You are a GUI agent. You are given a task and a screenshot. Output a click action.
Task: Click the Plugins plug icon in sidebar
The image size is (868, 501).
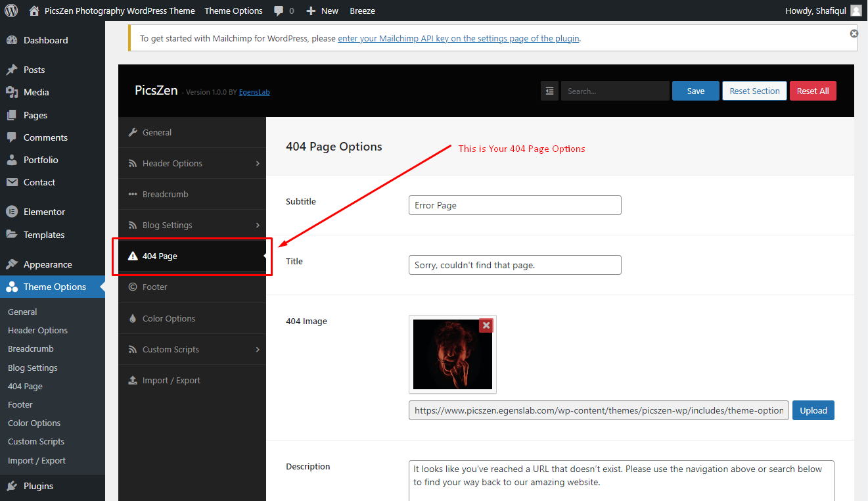[12, 486]
